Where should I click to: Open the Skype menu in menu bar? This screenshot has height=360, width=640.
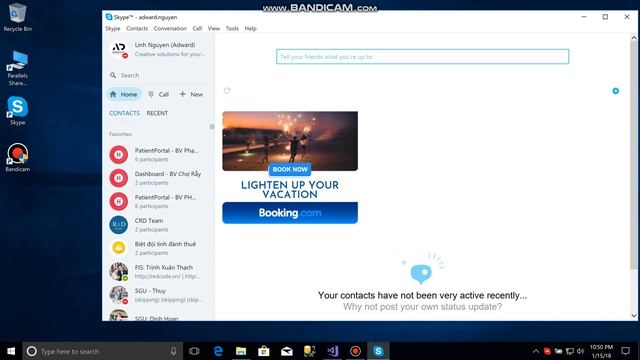(113, 29)
